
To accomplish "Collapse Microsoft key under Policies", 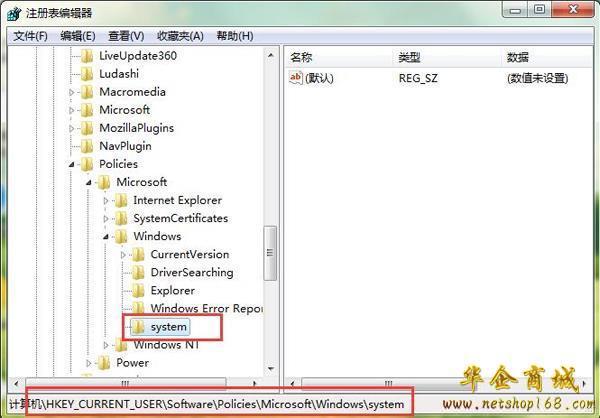I will [x=89, y=183].
